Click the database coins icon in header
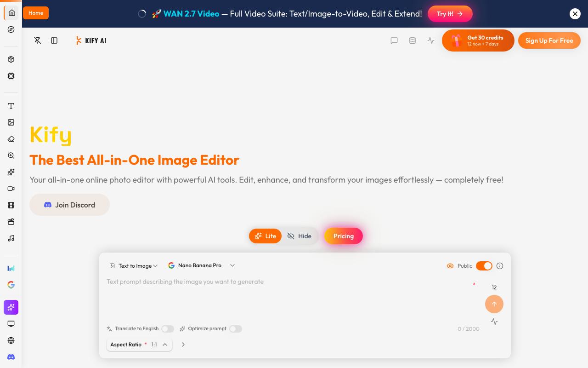Screen dimensions: 588x368 click(x=413, y=40)
